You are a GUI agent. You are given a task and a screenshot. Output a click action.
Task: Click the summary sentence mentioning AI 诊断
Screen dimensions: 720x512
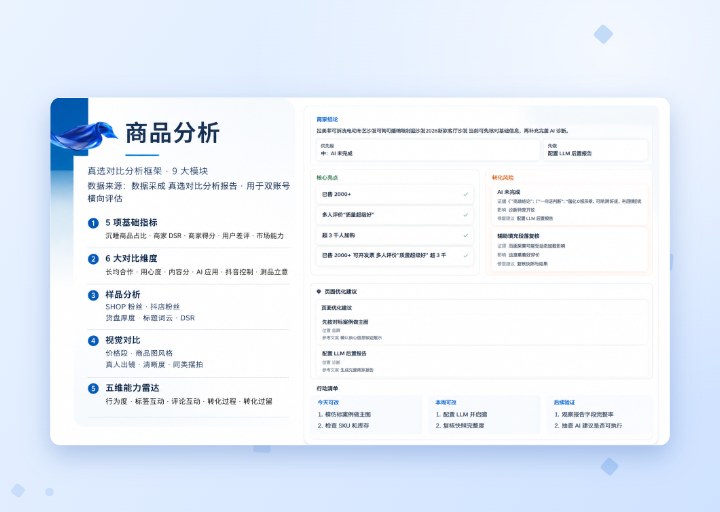click(x=443, y=131)
